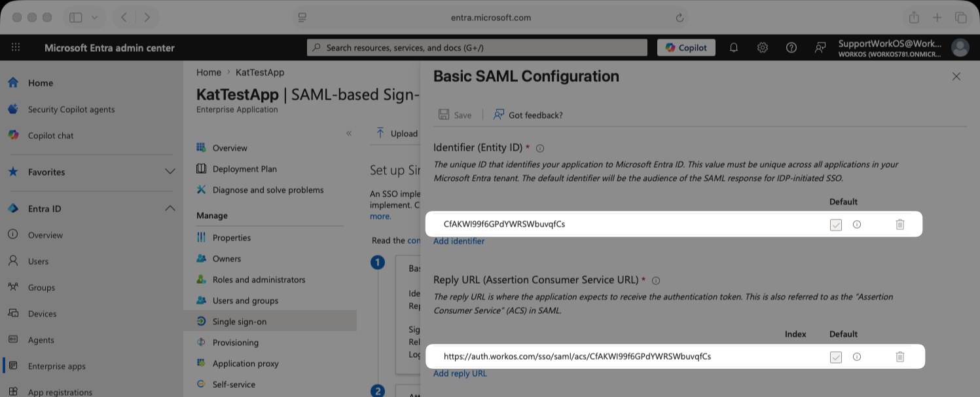
Task: Open the SupportWorkOS account avatar
Action: pyautogui.click(x=960, y=47)
